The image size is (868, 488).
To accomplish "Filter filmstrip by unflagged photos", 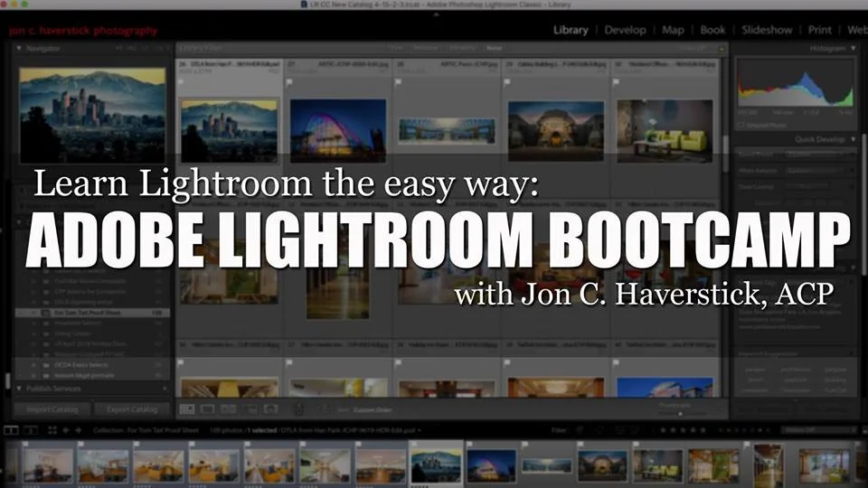I will point(599,430).
